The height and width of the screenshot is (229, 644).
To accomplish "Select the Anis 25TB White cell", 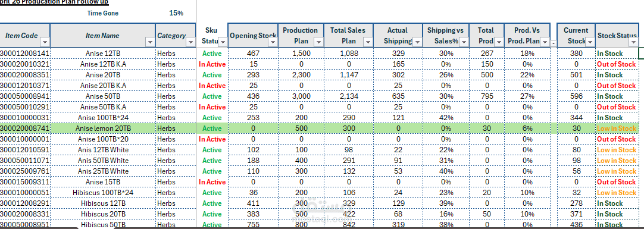I will 103,171.
